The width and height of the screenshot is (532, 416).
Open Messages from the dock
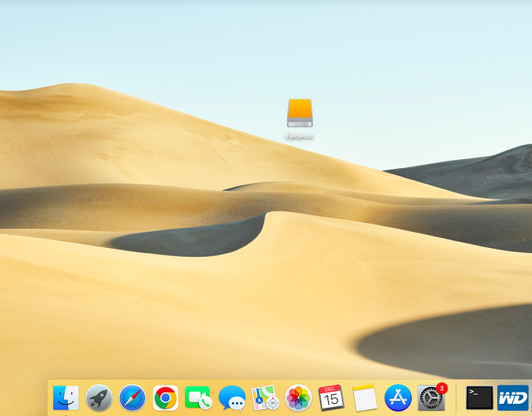[x=232, y=398]
